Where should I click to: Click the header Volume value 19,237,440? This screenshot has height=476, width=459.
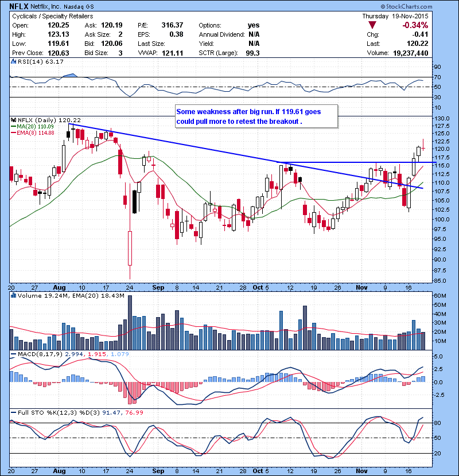tap(411, 53)
